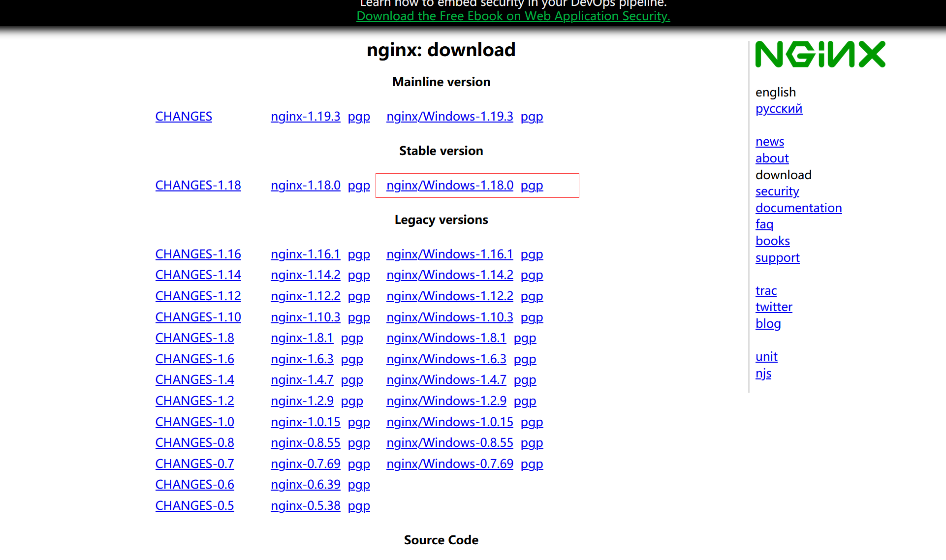Open the support page link
The width and height of the screenshot is (946, 560).
click(777, 258)
